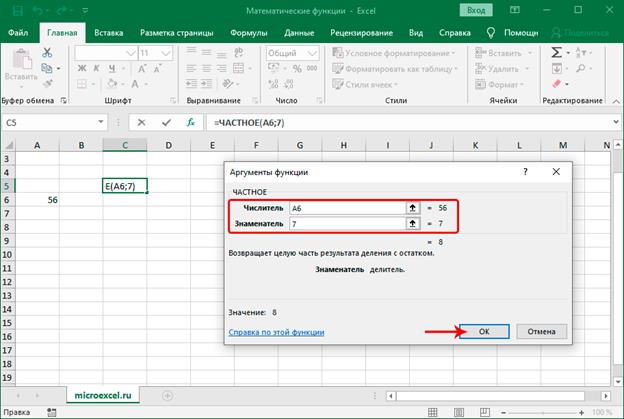Open the Справка ribbon tab
The height and width of the screenshot is (419, 624).
[x=454, y=33]
